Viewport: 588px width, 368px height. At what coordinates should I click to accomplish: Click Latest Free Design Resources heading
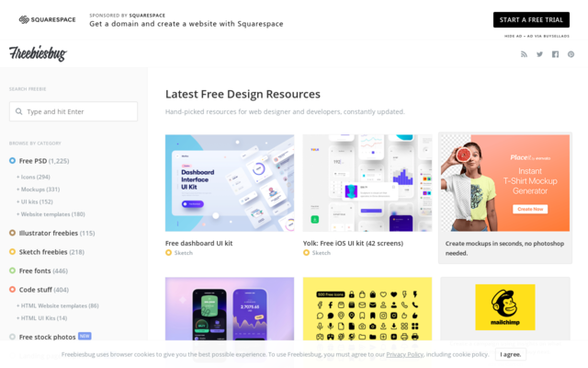[x=243, y=94]
